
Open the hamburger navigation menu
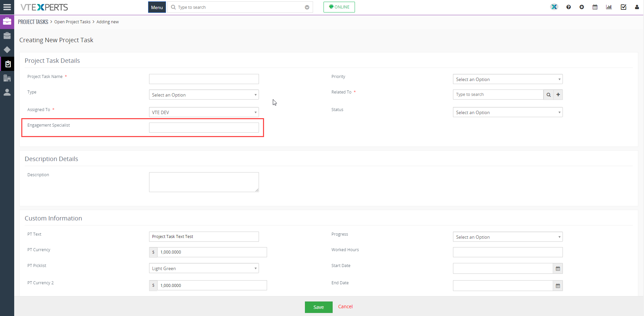point(7,7)
